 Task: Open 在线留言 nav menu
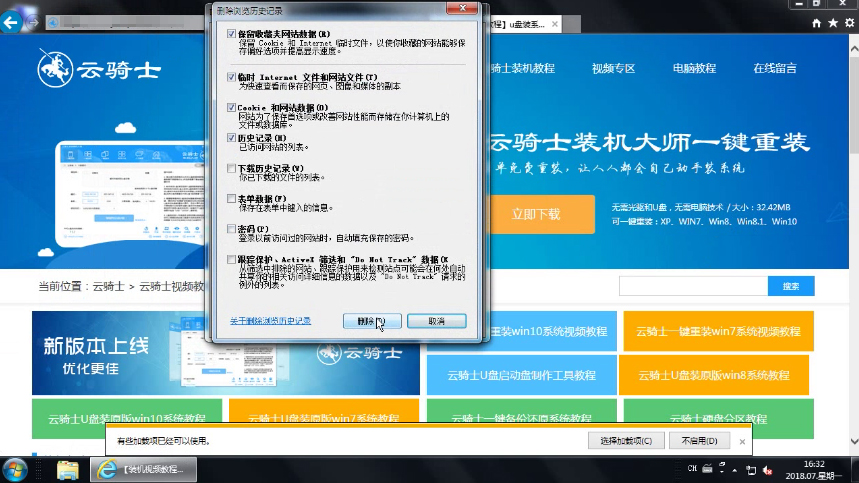[775, 68]
